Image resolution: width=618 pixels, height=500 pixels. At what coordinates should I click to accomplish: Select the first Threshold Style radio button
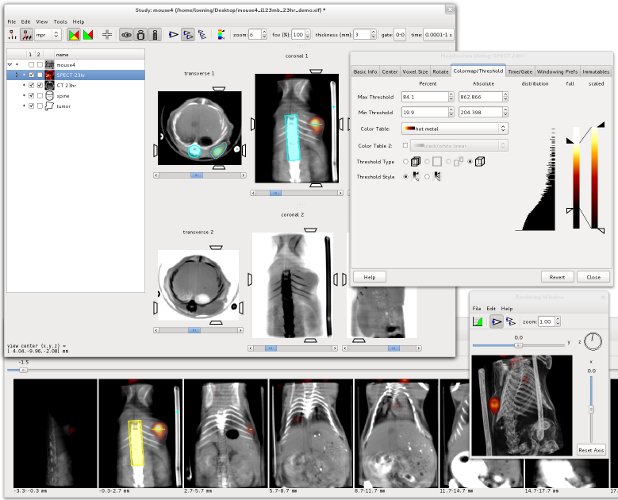pos(405,177)
